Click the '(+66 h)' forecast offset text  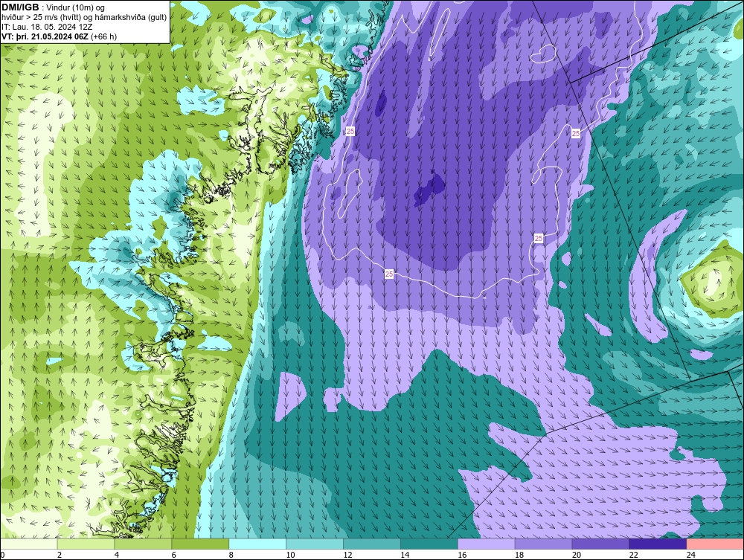click(103, 36)
